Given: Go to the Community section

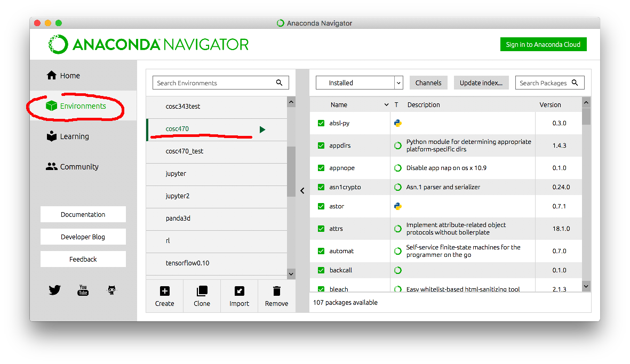Looking at the screenshot, I should click(x=83, y=167).
